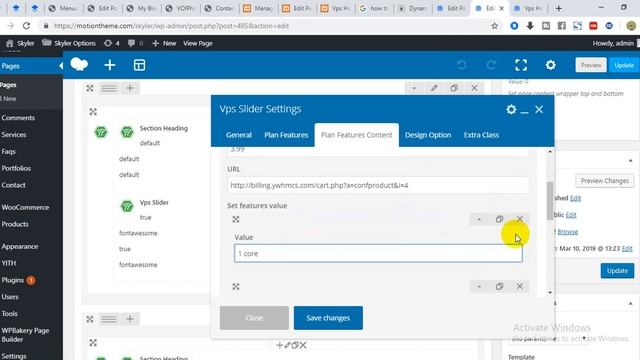Switch to General tab
This screenshot has height=360, width=640.
(x=239, y=135)
